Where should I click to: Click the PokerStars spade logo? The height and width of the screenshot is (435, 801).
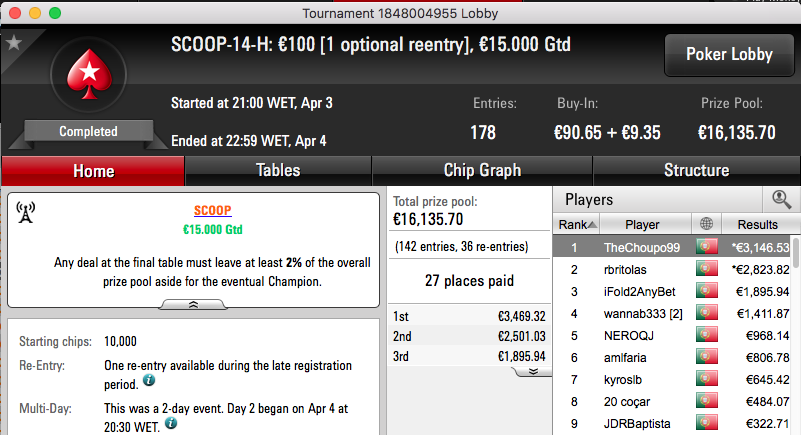tap(89, 75)
